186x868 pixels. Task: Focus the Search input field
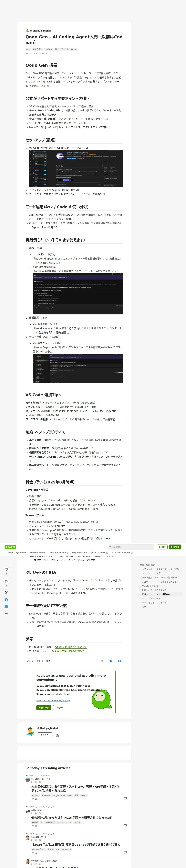(131, 547)
